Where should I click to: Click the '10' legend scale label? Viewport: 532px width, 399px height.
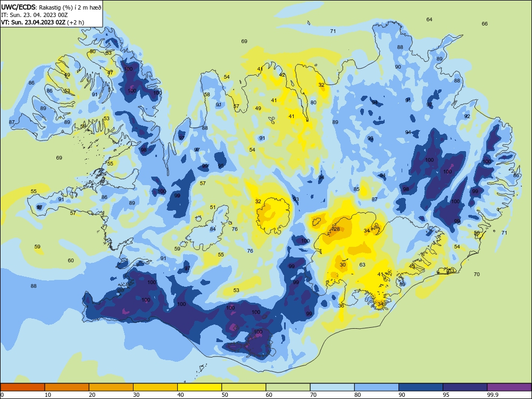coord(48,395)
